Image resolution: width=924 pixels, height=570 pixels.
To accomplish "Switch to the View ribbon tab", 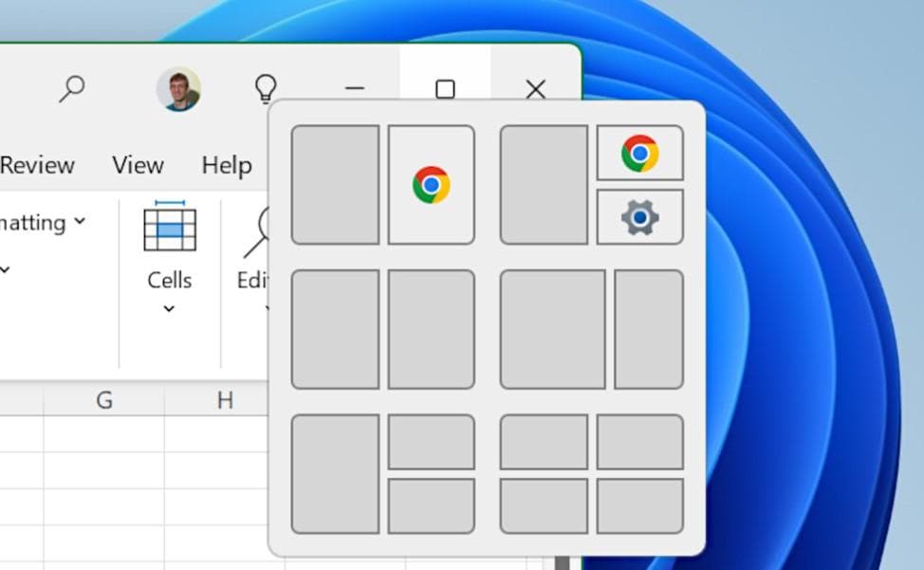I will click(138, 165).
